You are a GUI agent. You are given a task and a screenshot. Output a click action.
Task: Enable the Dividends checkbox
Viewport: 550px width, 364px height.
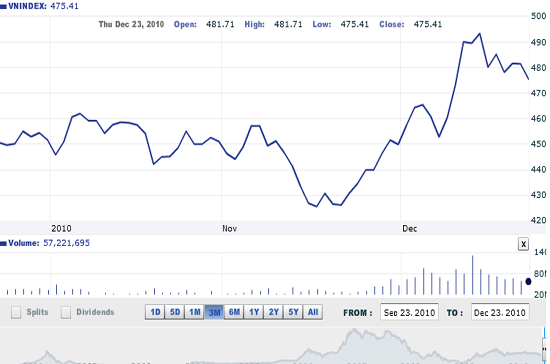click(x=66, y=312)
